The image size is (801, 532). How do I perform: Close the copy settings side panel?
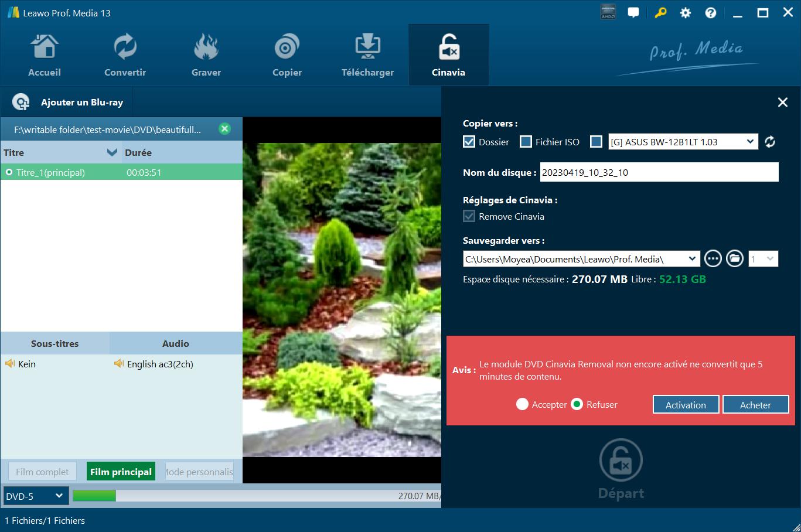pyautogui.click(x=782, y=102)
